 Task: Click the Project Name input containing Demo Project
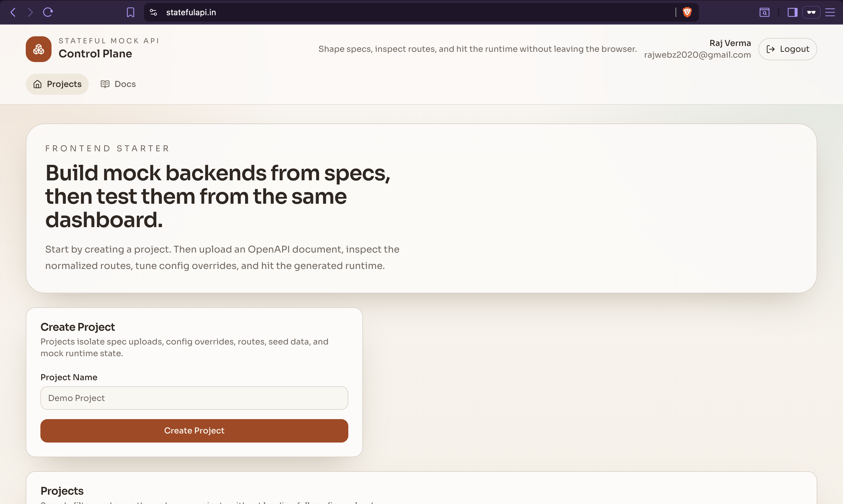194,398
